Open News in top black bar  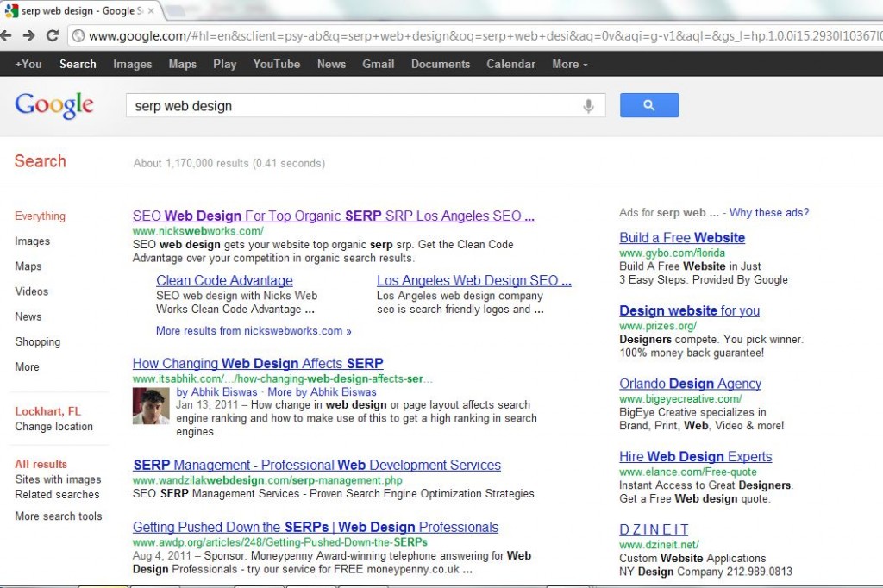coord(331,64)
